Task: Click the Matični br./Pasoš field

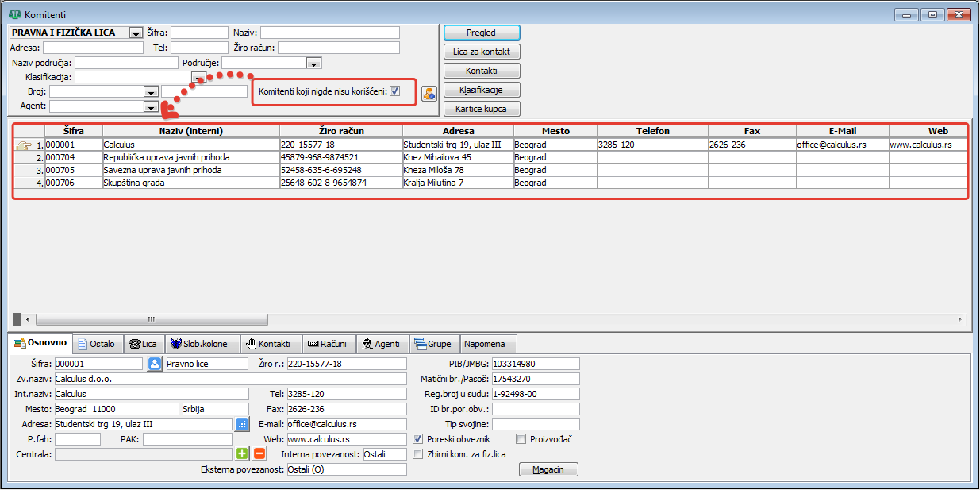Action: pos(536,379)
